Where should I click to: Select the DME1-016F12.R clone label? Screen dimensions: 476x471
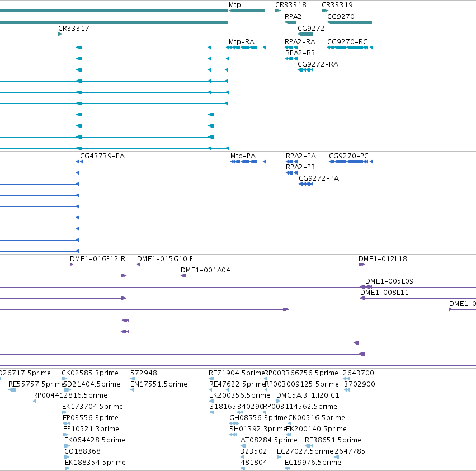[97, 259]
